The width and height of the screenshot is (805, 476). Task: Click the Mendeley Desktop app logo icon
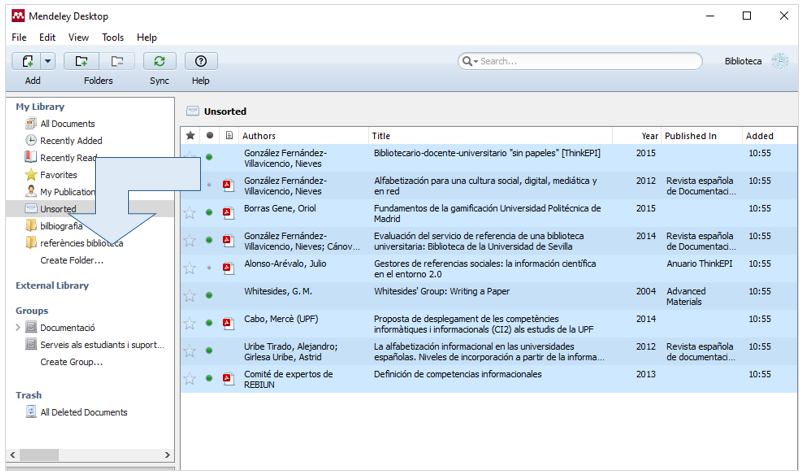point(18,16)
